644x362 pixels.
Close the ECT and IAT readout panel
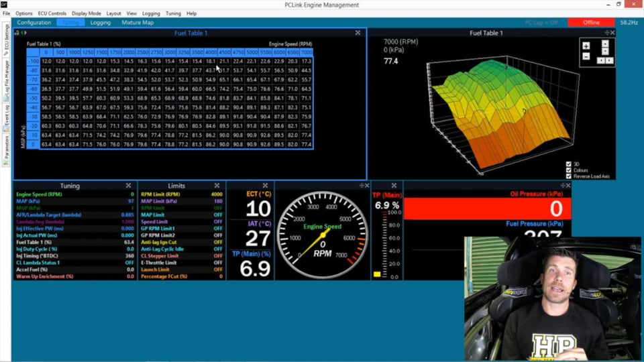click(x=266, y=186)
